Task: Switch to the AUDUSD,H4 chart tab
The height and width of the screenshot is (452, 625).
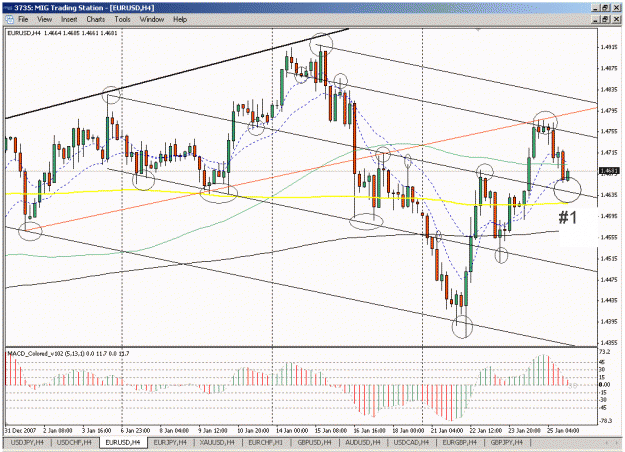Action: tap(363, 442)
